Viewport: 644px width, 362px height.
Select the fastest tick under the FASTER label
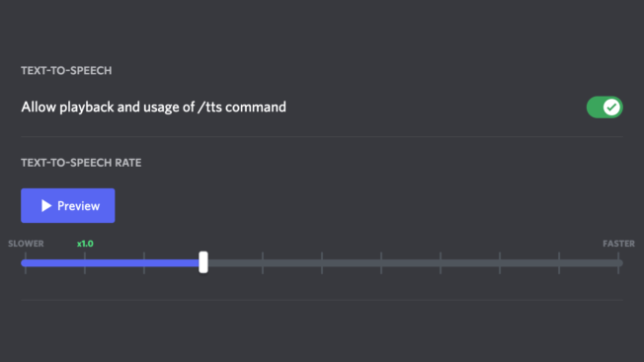tap(618, 262)
